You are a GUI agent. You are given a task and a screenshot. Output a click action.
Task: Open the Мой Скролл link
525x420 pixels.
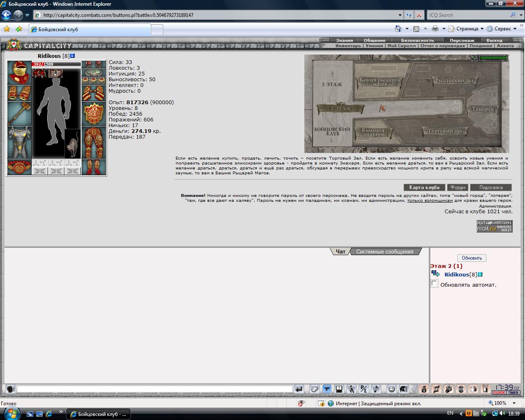coord(401,46)
